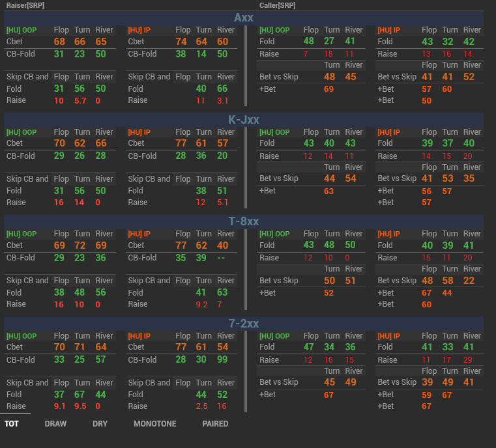Click the Axx section header
496x448 pixels.
244,18
